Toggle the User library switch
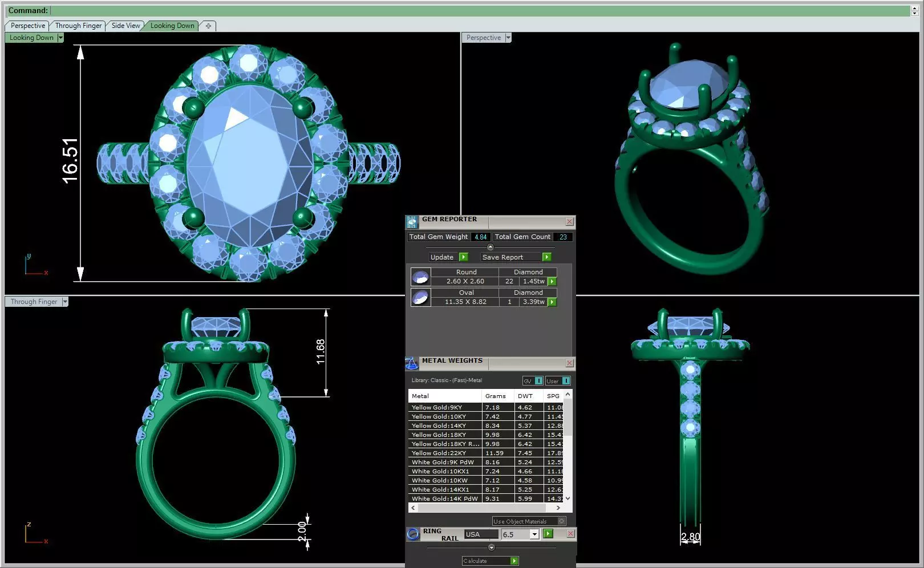This screenshot has height=568, width=924. coord(558,381)
